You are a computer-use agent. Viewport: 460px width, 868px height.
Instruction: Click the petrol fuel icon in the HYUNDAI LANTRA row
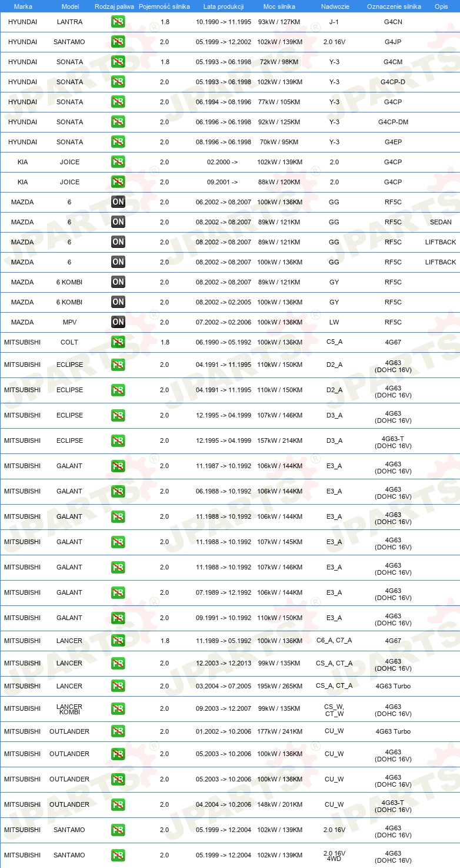tap(118, 22)
